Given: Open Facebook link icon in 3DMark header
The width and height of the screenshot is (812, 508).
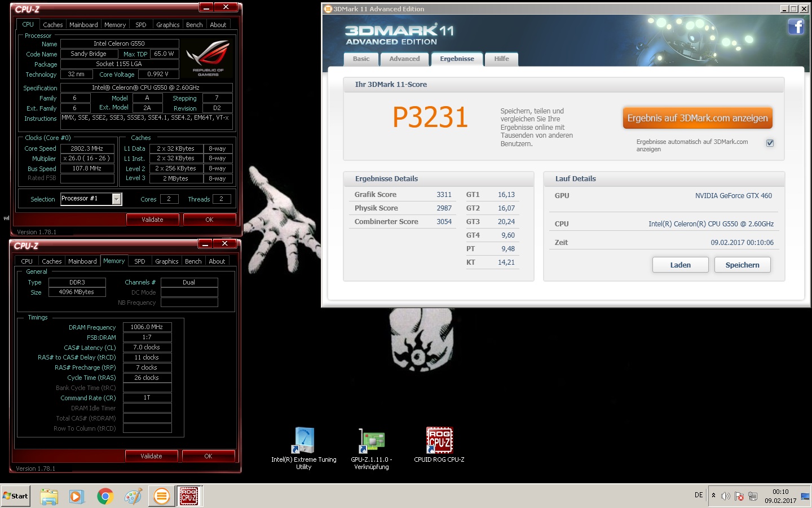Looking at the screenshot, I should (796, 27).
